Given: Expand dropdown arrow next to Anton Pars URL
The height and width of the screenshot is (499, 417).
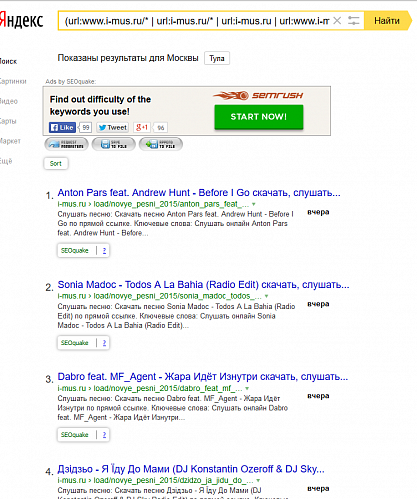Looking at the screenshot, I should coord(254,204).
